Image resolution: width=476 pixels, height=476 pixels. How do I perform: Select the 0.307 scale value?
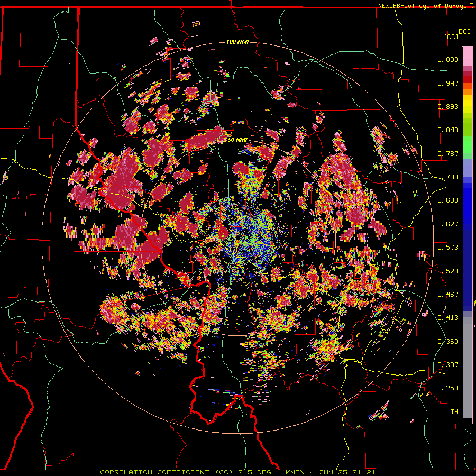[x=448, y=365]
